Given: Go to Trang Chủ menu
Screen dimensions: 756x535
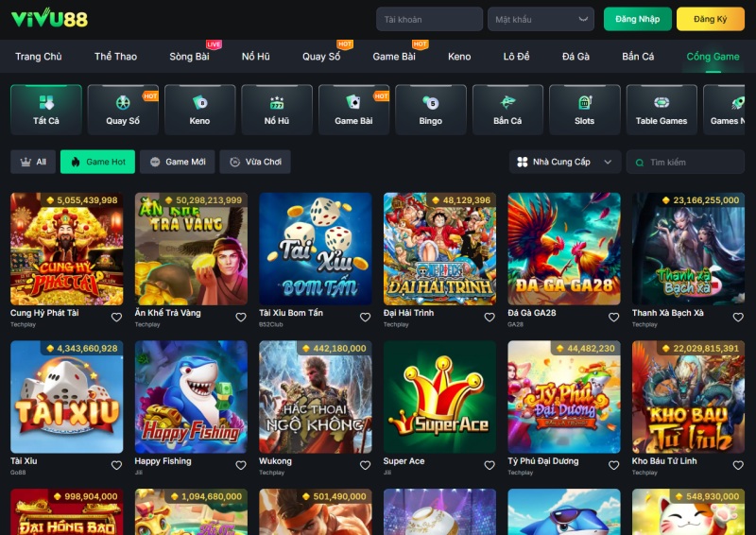Looking at the screenshot, I should [39, 57].
